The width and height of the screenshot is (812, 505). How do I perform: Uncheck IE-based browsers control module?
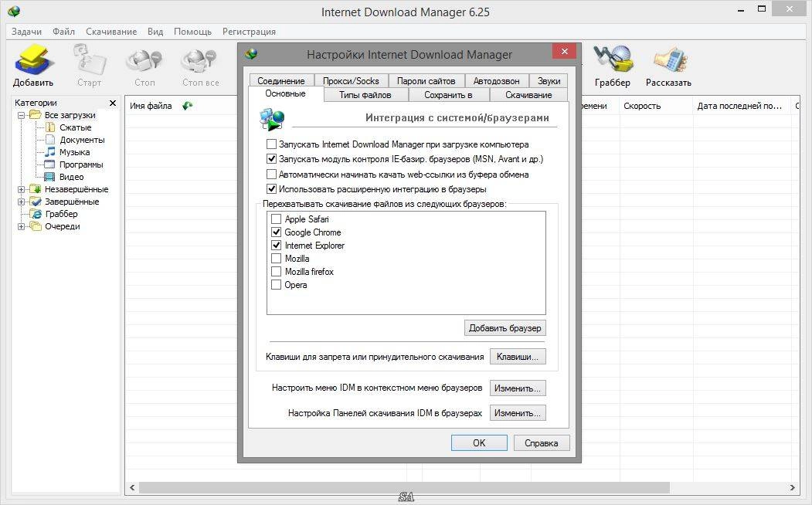pos(271,159)
